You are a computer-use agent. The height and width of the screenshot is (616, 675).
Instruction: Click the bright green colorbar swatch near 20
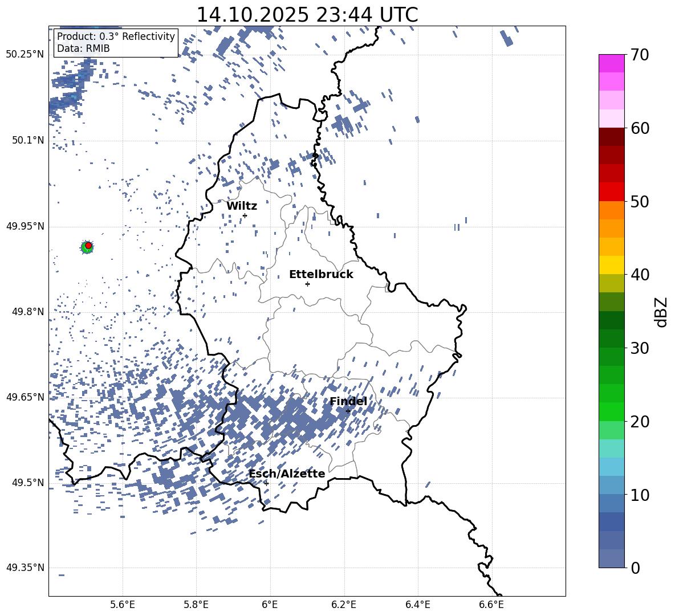point(612,411)
